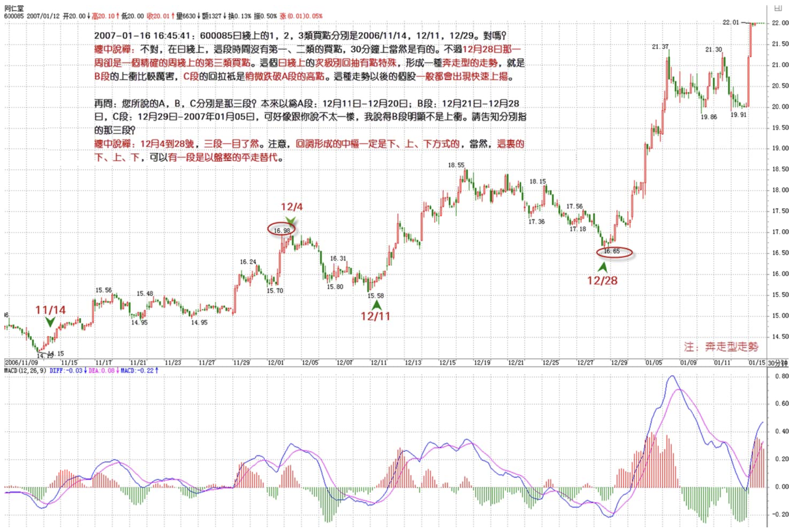Click the 注: 奔走型走勢 annotation

(721, 347)
